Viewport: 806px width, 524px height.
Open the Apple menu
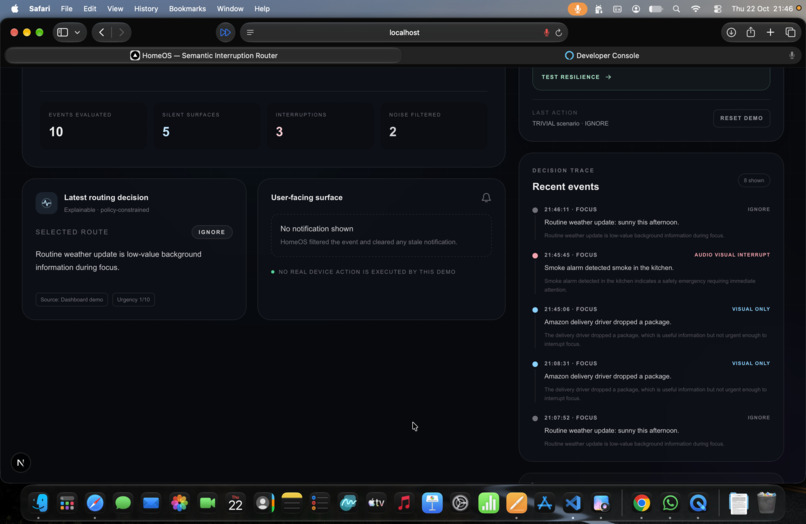15,9
